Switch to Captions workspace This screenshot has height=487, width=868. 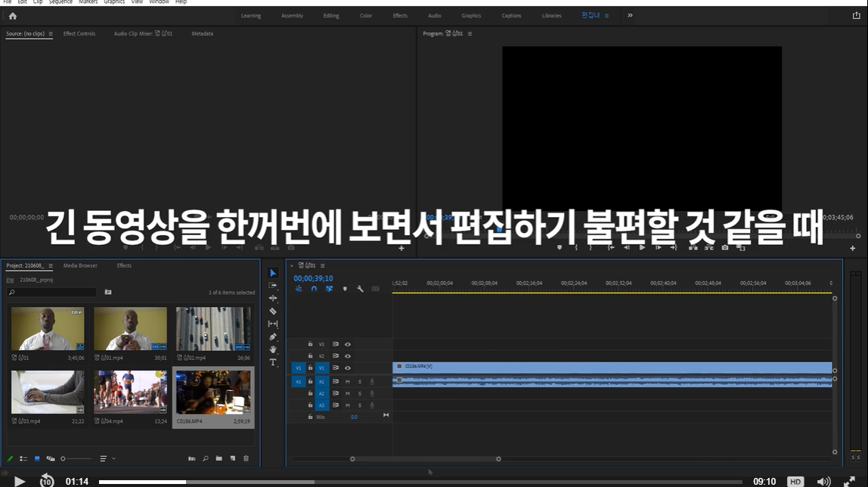(x=511, y=15)
